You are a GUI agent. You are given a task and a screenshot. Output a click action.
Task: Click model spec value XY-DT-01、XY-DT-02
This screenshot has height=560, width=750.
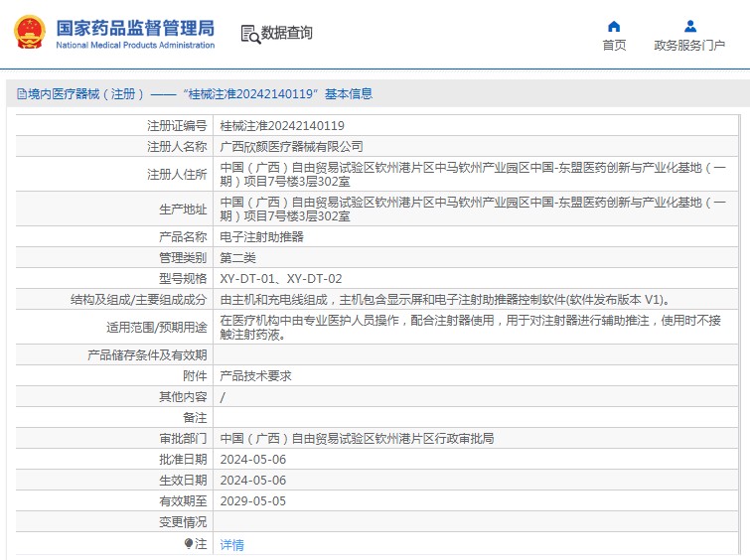click(x=280, y=279)
